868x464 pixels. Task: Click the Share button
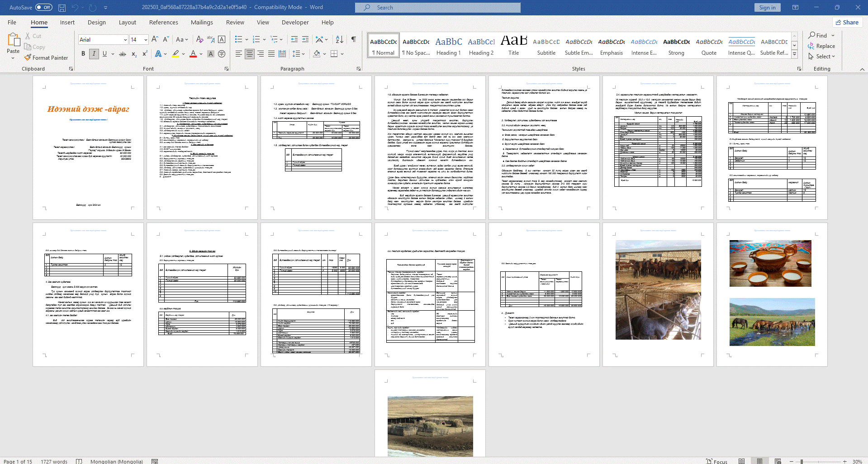point(847,22)
